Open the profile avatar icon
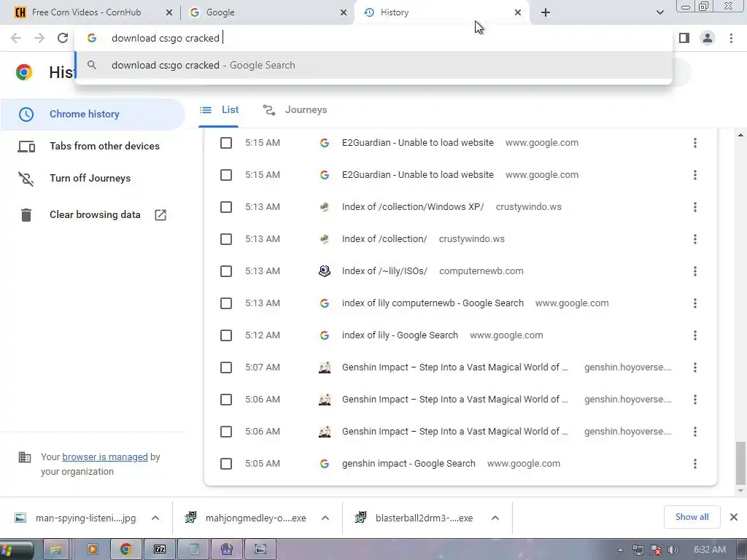This screenshot has width=747, height=560. [x=708, y=38]
